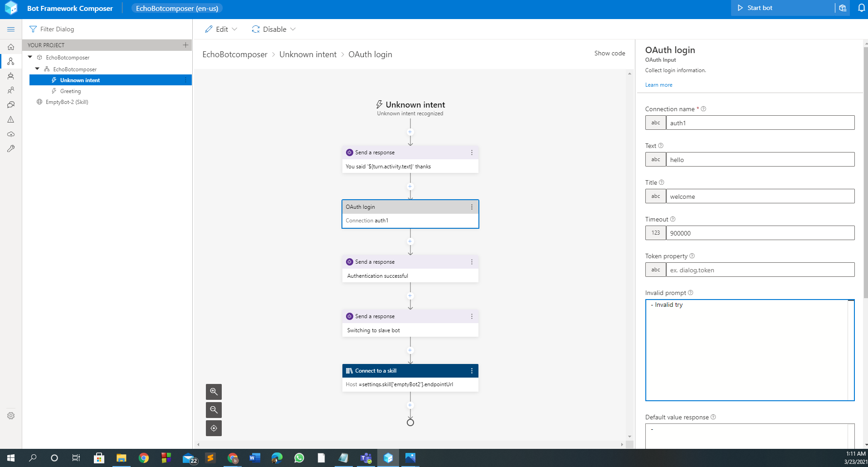
Task: Select the OAuth login node
Action: coord(410,214)
